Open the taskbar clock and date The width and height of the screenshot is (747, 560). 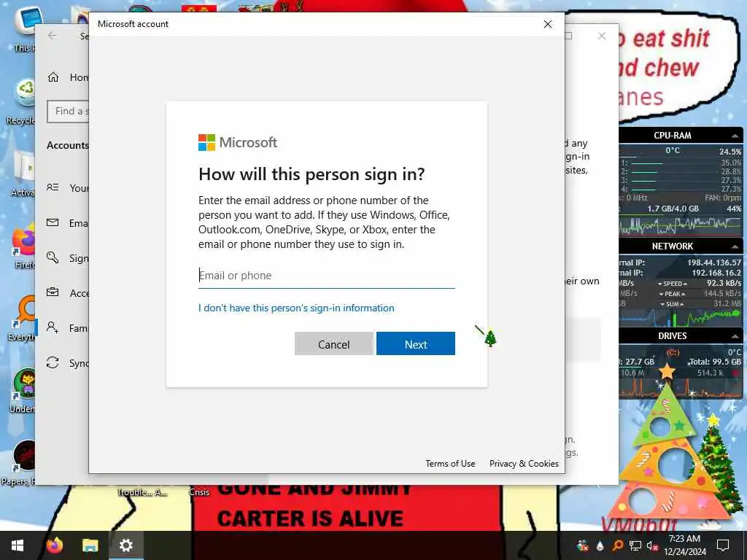point(684,545)
